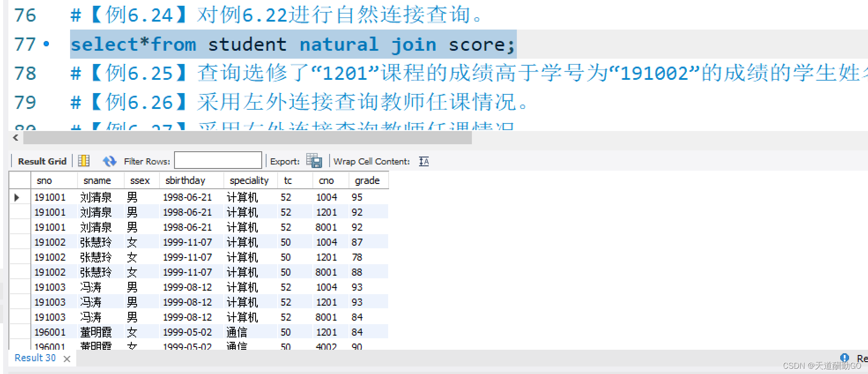Select the Result 30 tab
Image resolution: width=868 pixels, height=374 pixels.
click(x=35, y=358)
